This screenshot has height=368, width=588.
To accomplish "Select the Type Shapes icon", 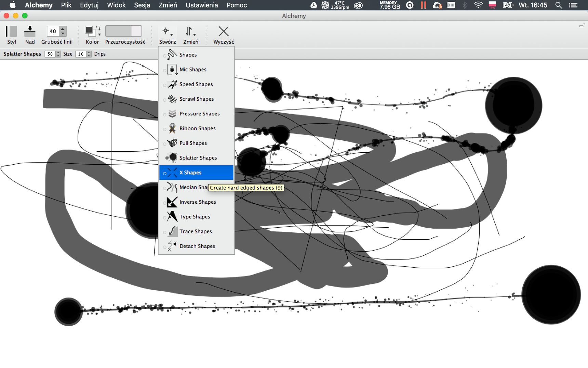I will pyautogui.click(x=172, y=217).
